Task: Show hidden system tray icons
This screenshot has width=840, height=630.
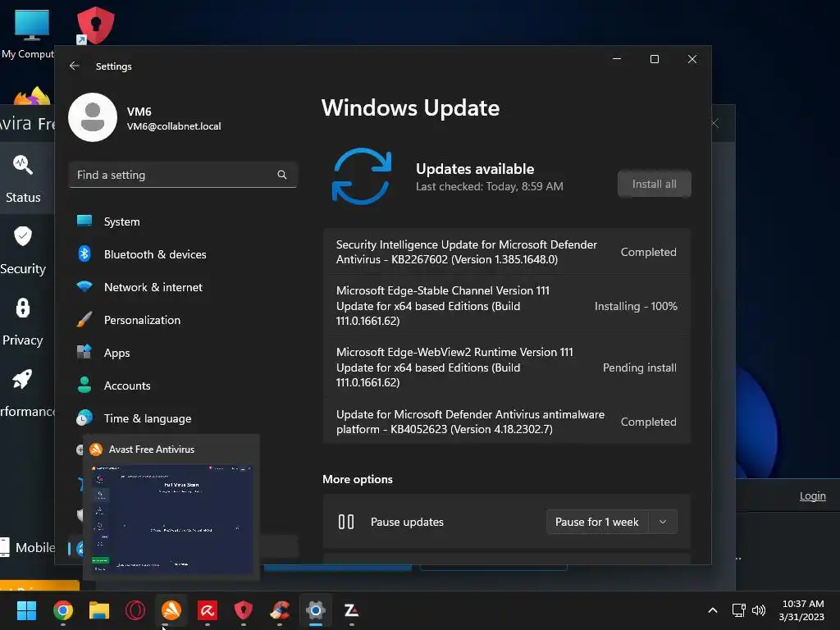Action: tap(713, 610)
